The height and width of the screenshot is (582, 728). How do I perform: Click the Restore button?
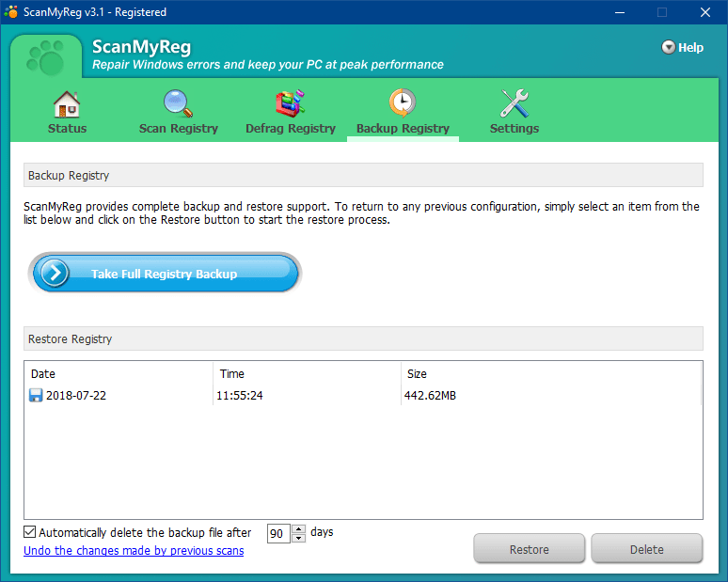tap(530, 549)
